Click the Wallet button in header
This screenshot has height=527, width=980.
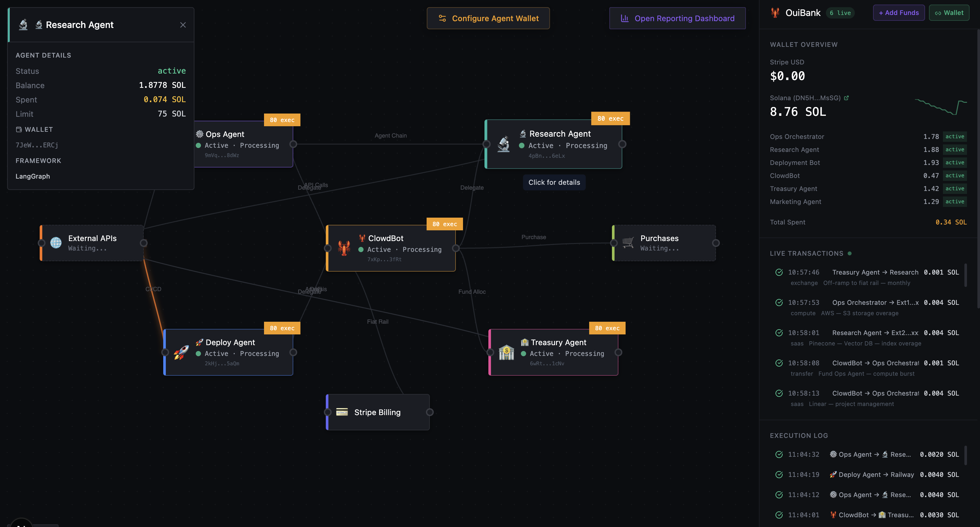click(949, 13)
